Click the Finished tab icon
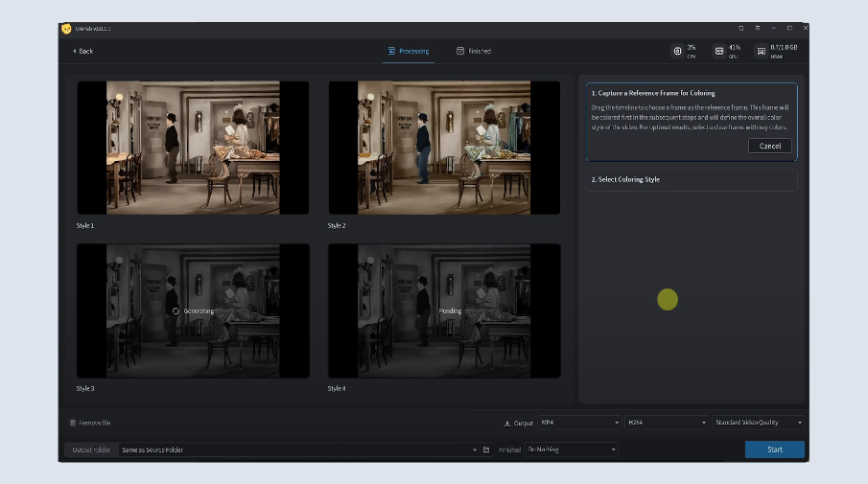Screen dimensions: 868x484 (x=460, y=51)
